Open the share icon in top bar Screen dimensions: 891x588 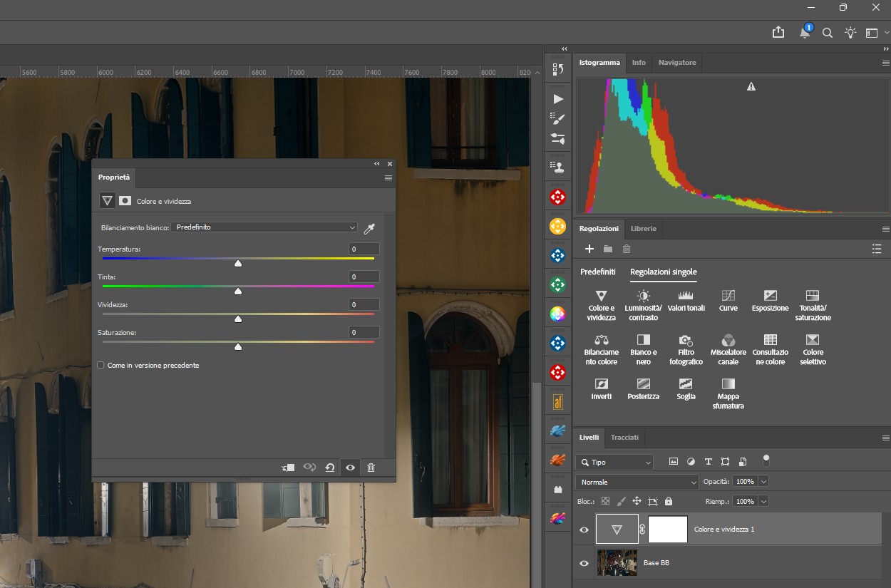778,33
